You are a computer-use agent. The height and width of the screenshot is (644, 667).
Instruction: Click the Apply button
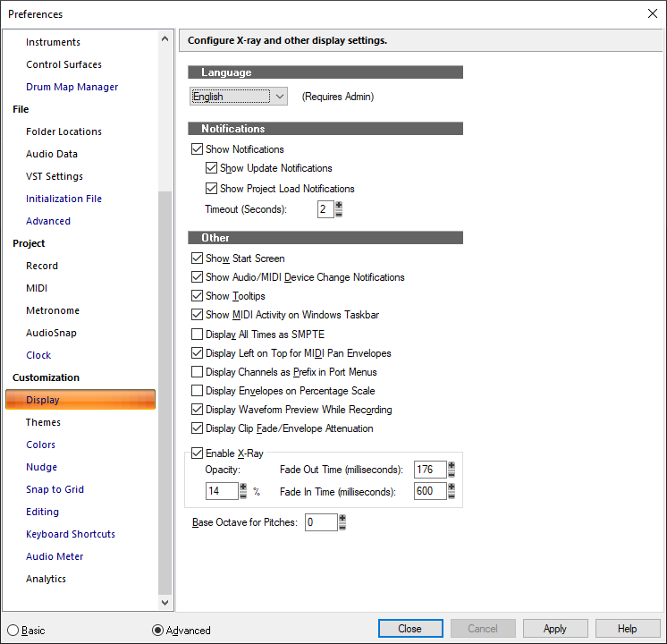tap(555, 628)
